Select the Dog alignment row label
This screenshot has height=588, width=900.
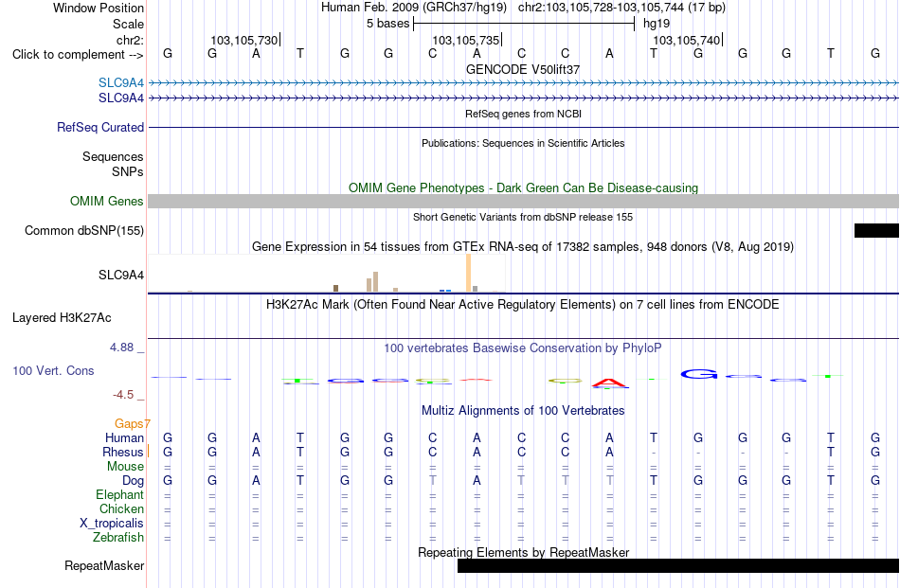[x=134, y=481]
